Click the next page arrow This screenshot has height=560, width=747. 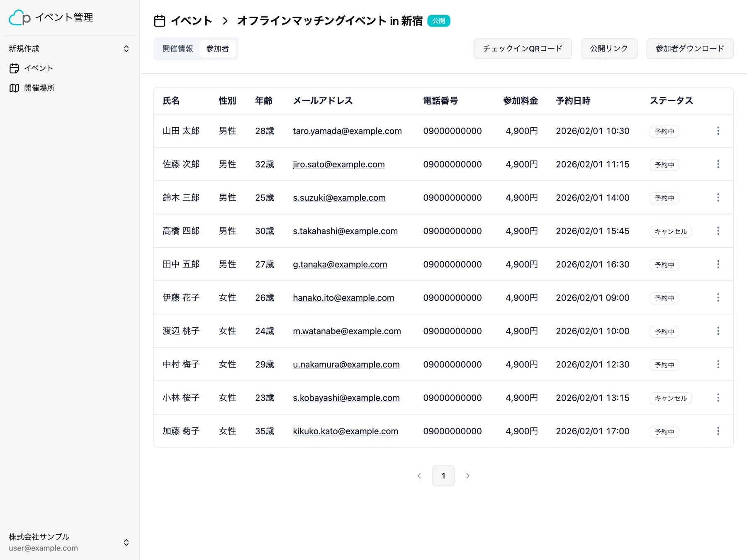click(x=468, y=476)
